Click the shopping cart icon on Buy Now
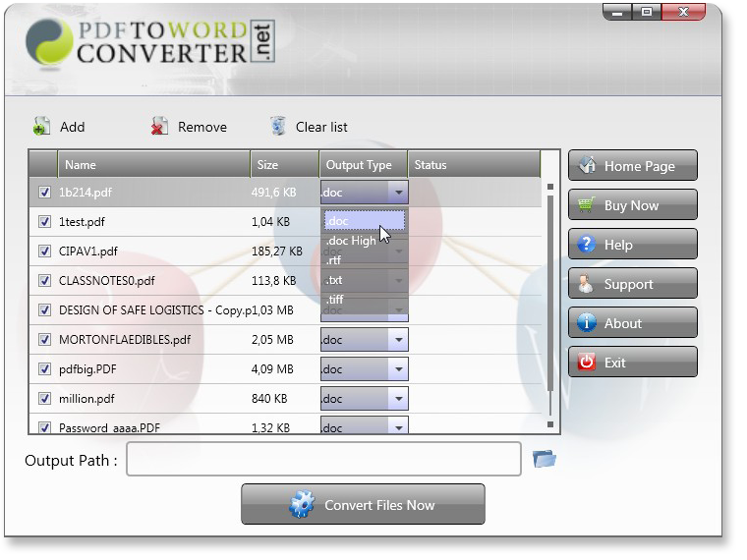The height and width of the screenshot is (560, 747). (587, 205)
